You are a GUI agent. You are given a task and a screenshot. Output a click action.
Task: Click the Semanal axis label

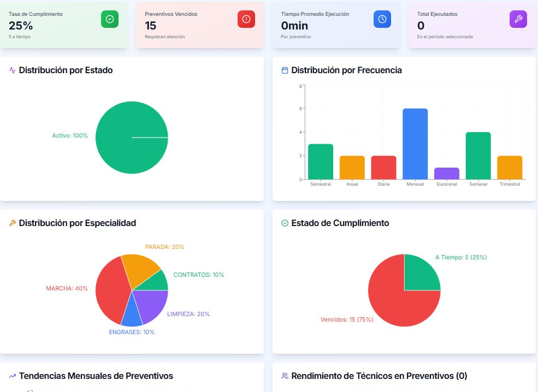478,184
